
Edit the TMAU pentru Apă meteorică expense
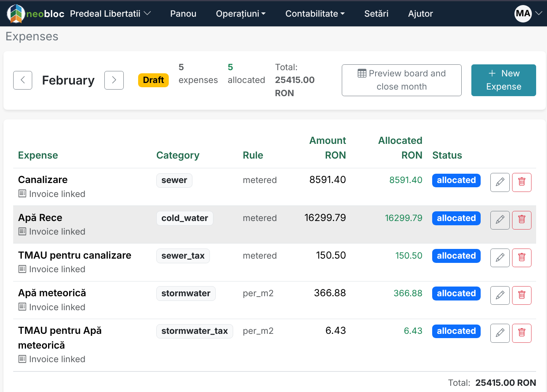tap(500, 333)
